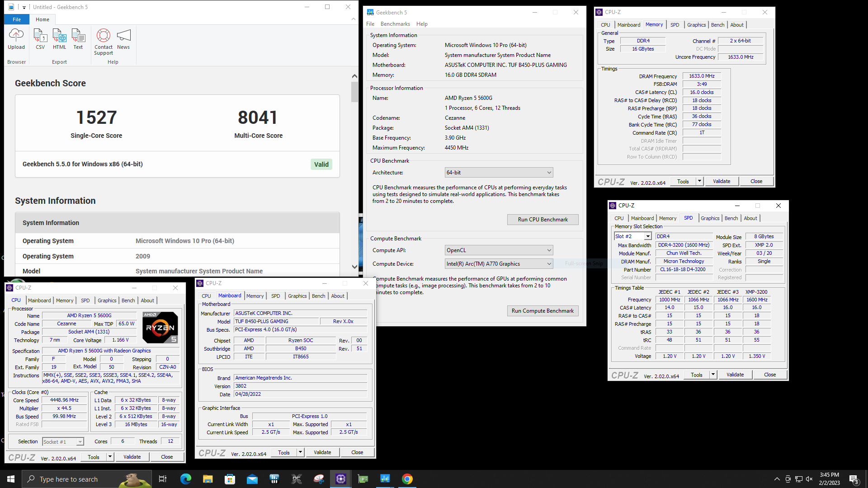Image resolution: width=868 pixels, height=488 pixels.
Task: Click the muted volume tray icon
Action: 809,479
